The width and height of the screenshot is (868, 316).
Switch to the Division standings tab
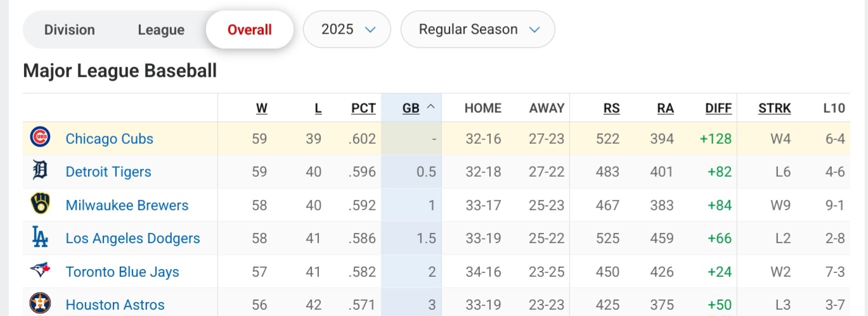tap(70, 30)
